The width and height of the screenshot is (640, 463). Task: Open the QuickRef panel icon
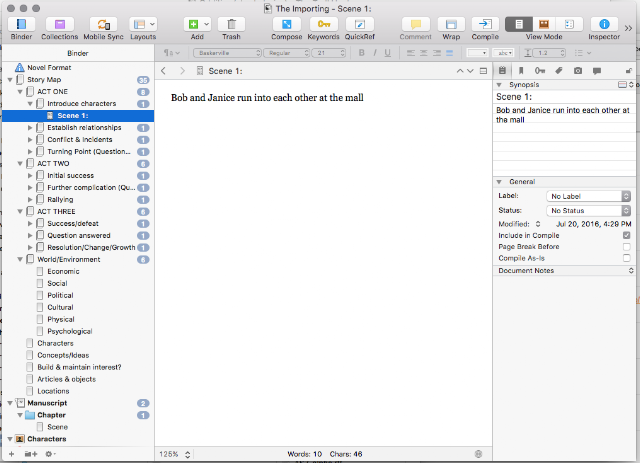click(360, 24)
